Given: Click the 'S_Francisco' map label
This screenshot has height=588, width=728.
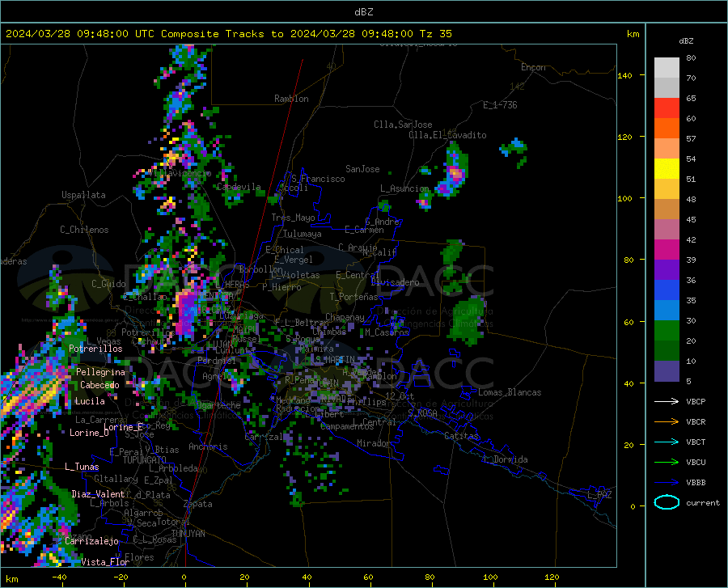Looking at the screenshot, I should pyautogui.click(x=318, y=179).
